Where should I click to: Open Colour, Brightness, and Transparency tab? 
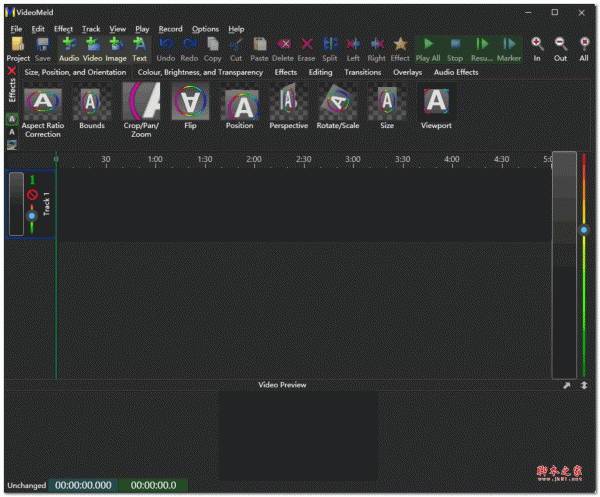point(200,72)
